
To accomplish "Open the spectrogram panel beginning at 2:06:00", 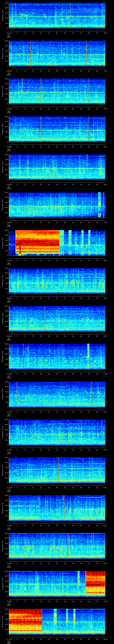I will [57, 205].
